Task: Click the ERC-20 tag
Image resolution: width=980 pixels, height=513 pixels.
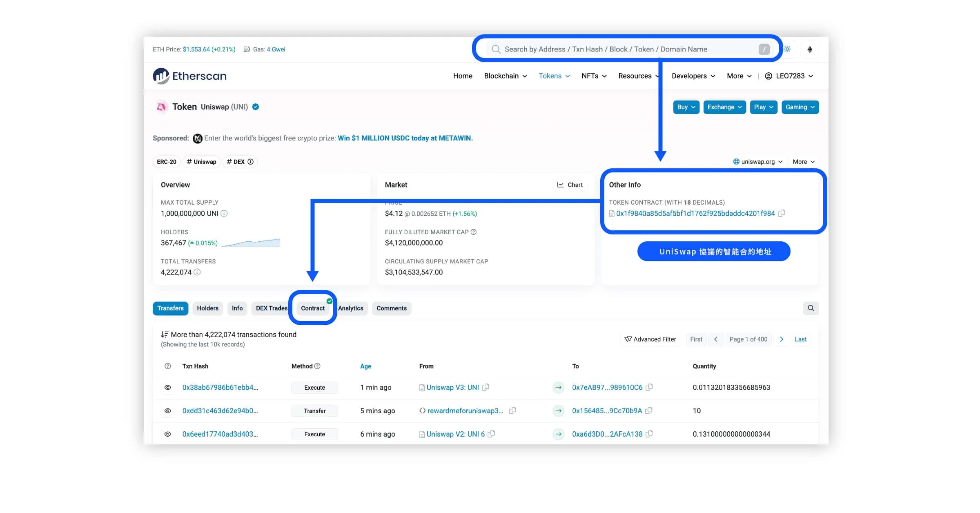Action: click(167, 162)
